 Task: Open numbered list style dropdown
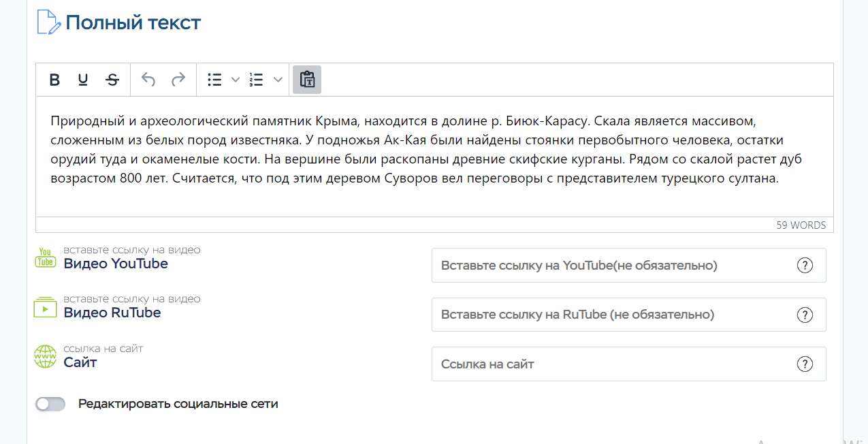[x=278, y=80]
